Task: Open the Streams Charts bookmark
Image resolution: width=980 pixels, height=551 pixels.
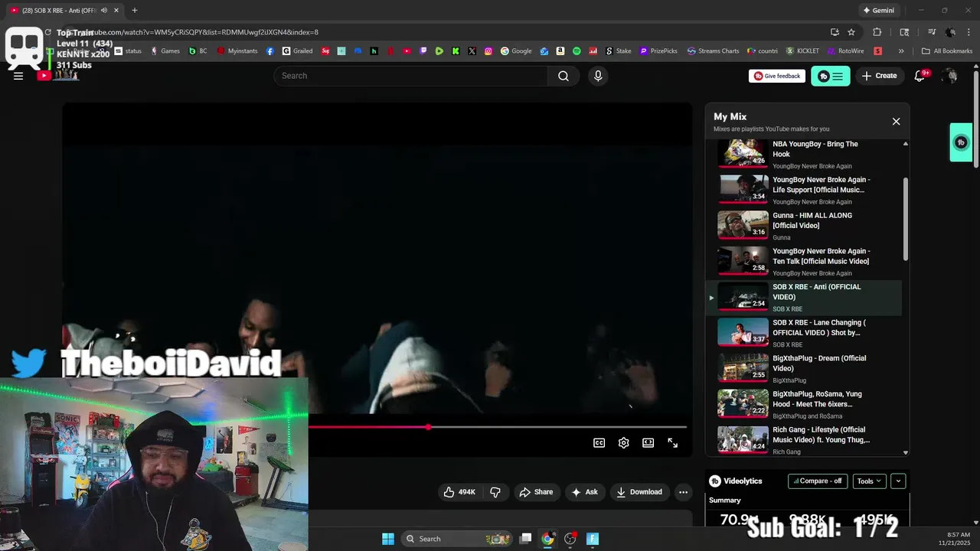Action: (x=713, y=51)
